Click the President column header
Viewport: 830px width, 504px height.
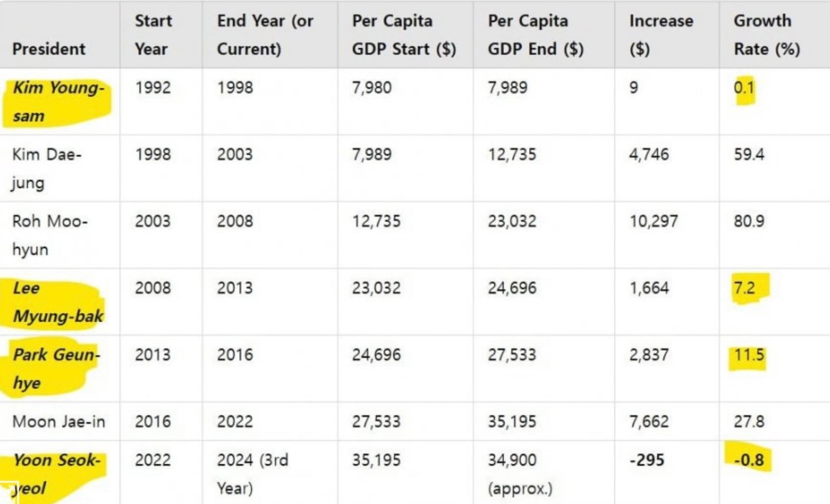coord(49,49)
